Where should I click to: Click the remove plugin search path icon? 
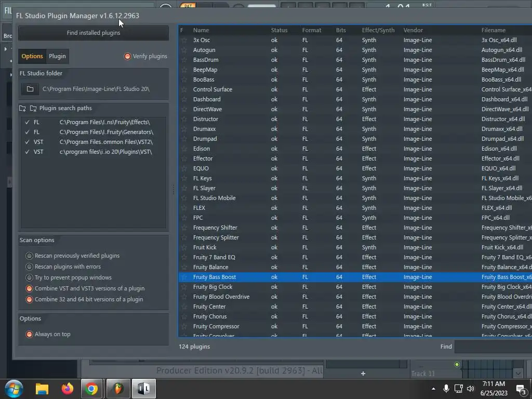33,108
